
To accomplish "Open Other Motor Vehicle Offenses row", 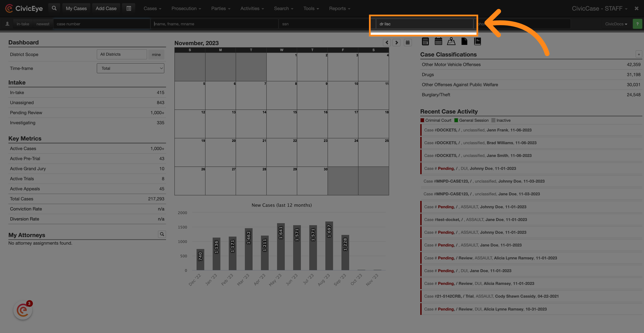I will point(531,65).
